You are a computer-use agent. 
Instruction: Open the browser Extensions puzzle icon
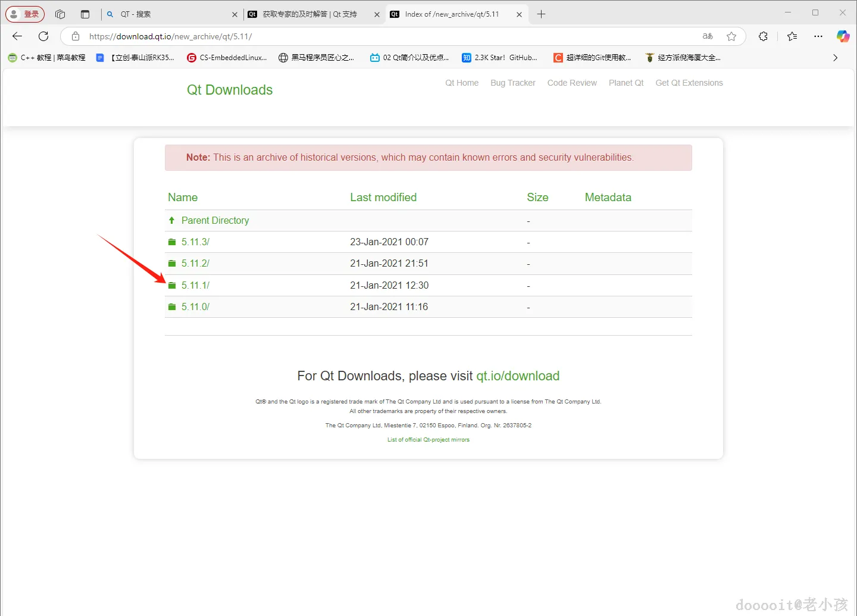click(763, 36)
